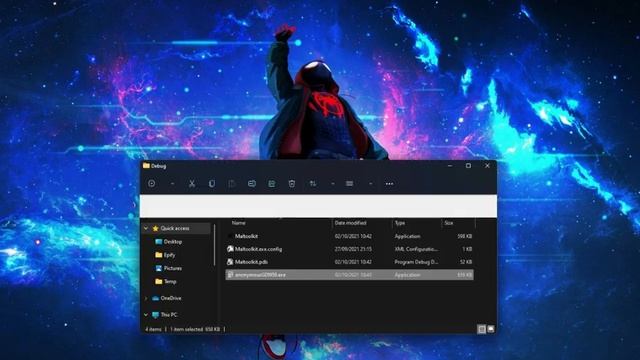Open the See more three-dots menu
The image size is (640, 360).
pyautogui.click(x=389, y=184)
